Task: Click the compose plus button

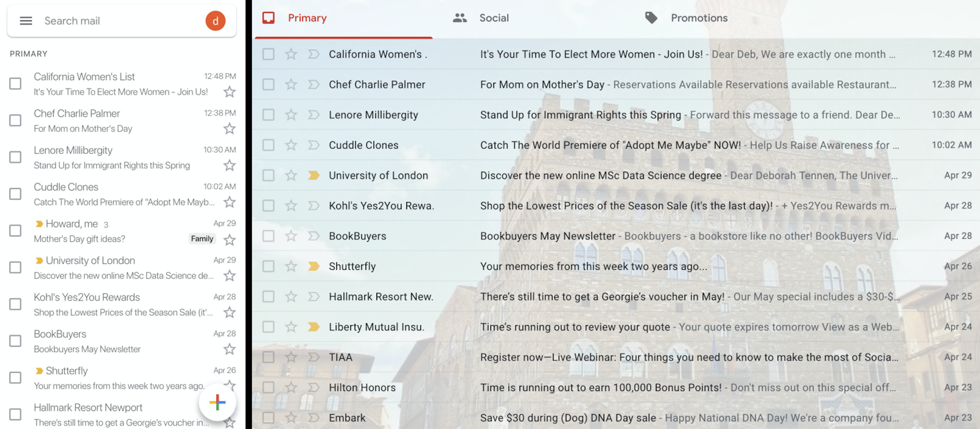Action: (217, 402)
